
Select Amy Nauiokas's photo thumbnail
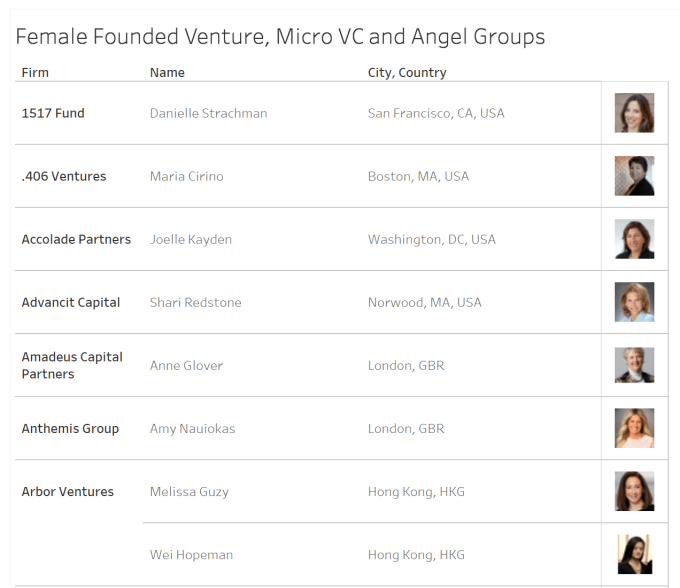634,428
